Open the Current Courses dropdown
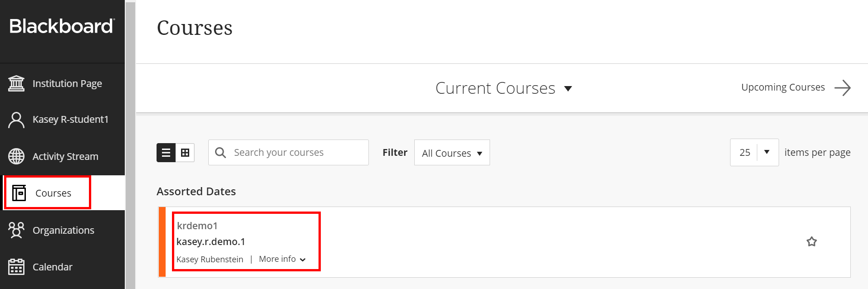Viewport: 868px width, 289px height. tap(504, 88)
